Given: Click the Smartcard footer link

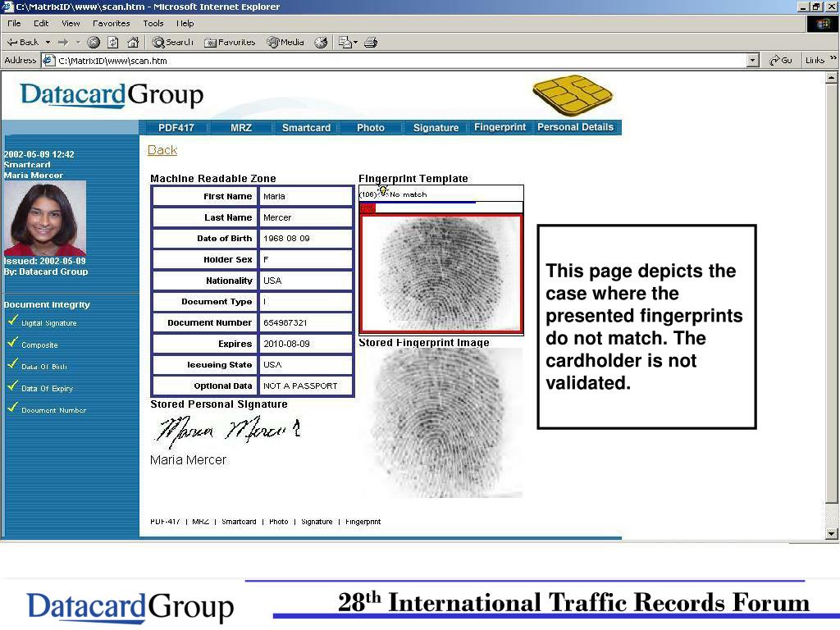Looking at the screenshot, I should (239, 522).
